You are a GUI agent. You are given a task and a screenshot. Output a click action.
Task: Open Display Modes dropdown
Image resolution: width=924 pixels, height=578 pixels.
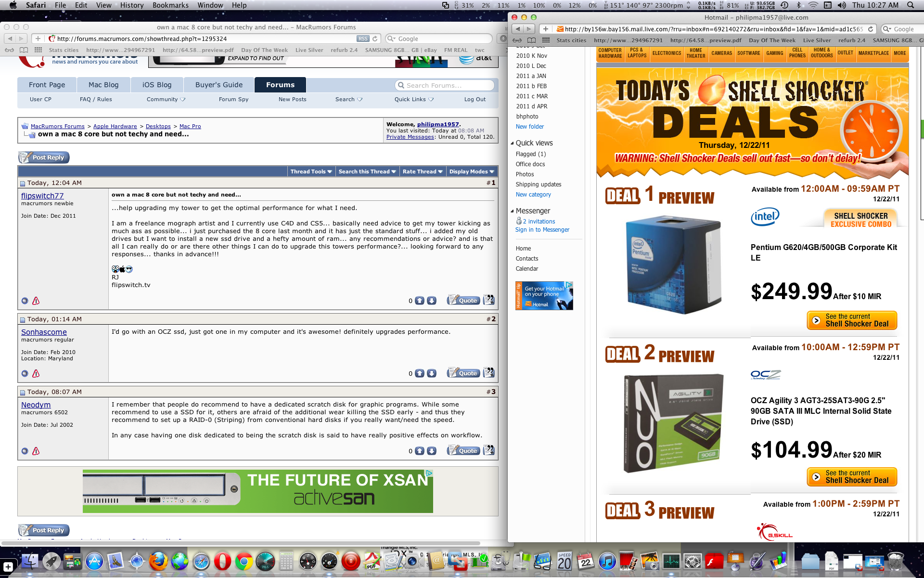[472, 171]
